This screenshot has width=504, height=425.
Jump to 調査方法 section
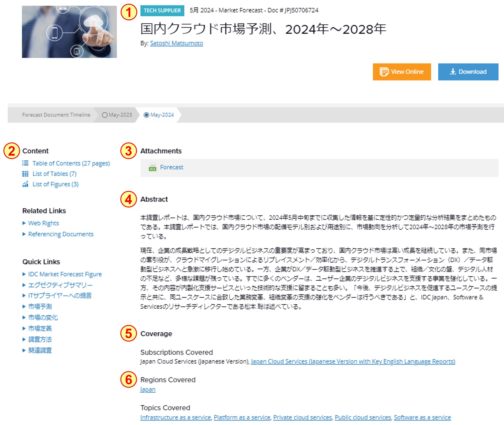tap(40, 339)
